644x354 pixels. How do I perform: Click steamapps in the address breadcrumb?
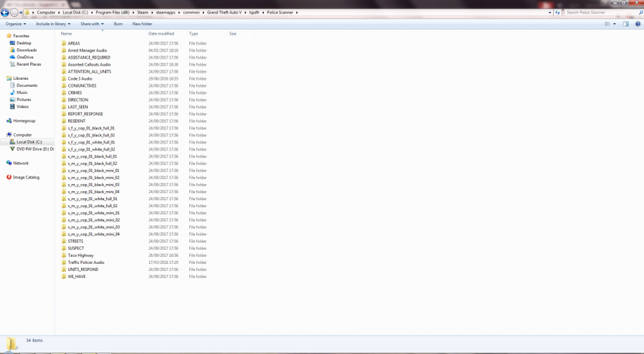coord(166,12)
